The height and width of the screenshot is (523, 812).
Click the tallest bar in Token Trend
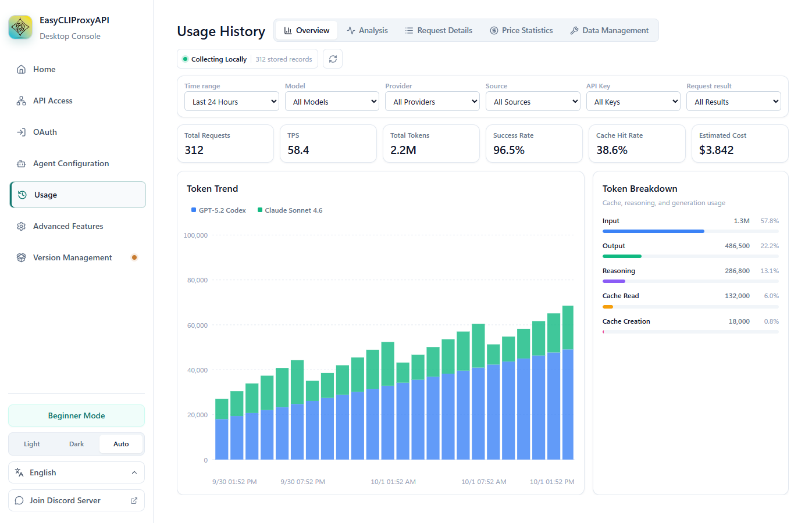tap(568, 382)
